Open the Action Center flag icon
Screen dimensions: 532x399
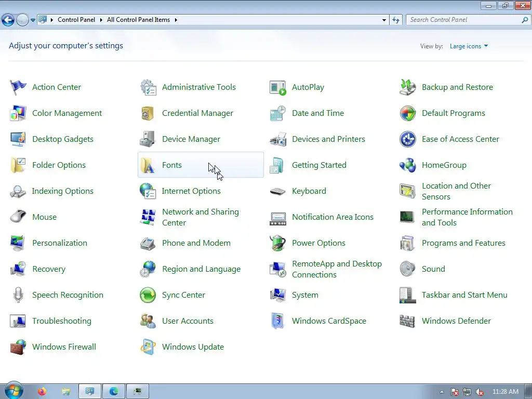tap(18, 87)
